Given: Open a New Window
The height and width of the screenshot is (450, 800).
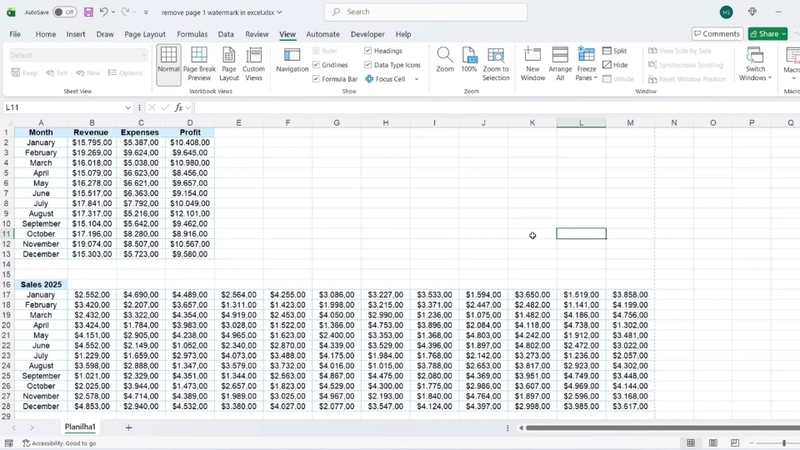Looking at the screenshot, I should coord(533,64).
